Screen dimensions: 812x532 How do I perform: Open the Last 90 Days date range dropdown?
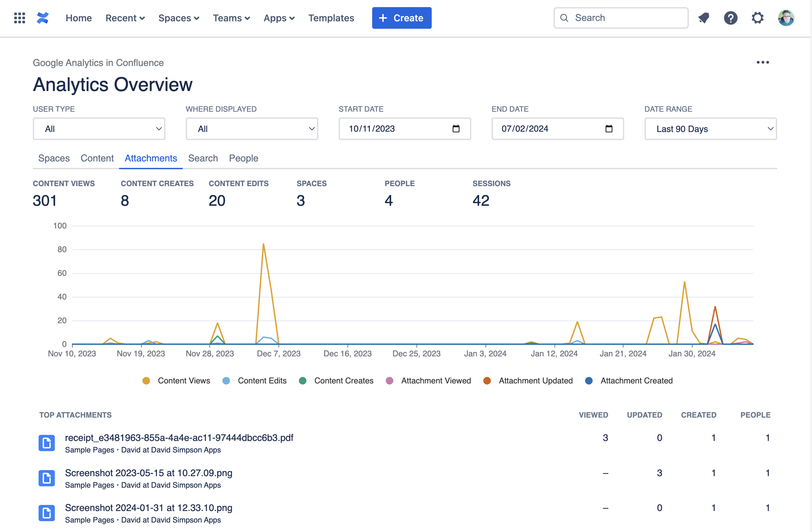710,129
